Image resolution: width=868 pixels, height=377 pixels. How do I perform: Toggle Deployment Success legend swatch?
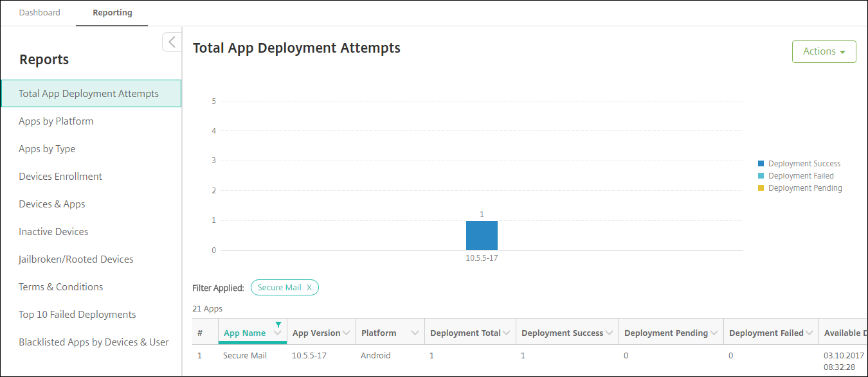coord(761,164)
